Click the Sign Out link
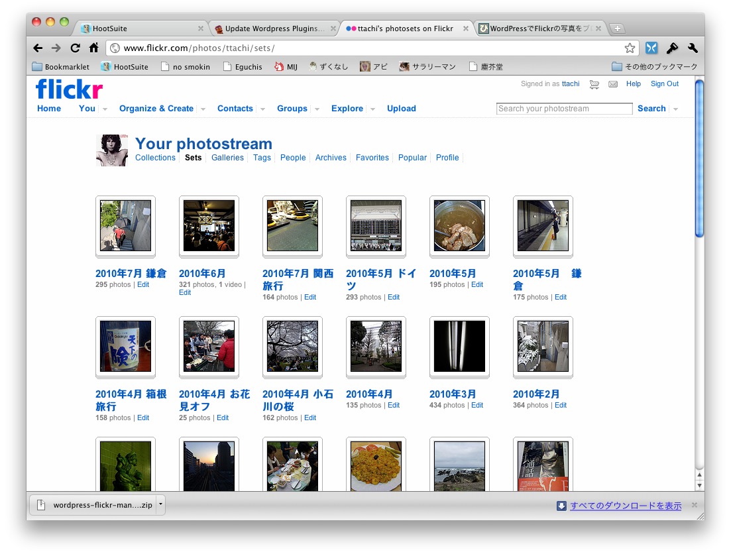Screen dimensions: 731x560 click(664, 84)
